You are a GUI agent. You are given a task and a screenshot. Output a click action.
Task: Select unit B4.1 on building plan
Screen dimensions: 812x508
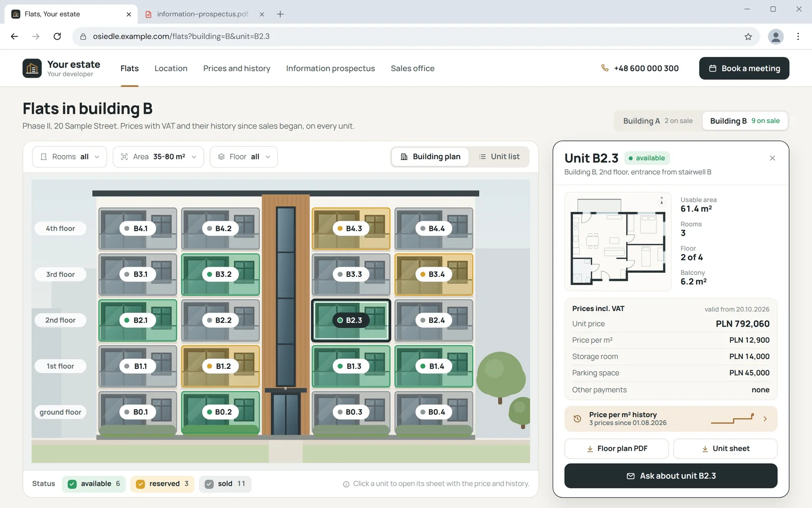pyautogui.click(x=138, y=229)
